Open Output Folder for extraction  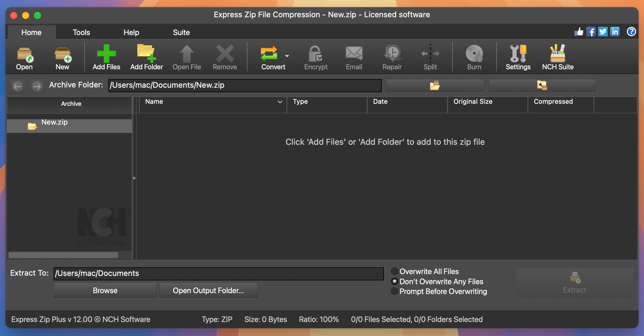click(208, 290)
